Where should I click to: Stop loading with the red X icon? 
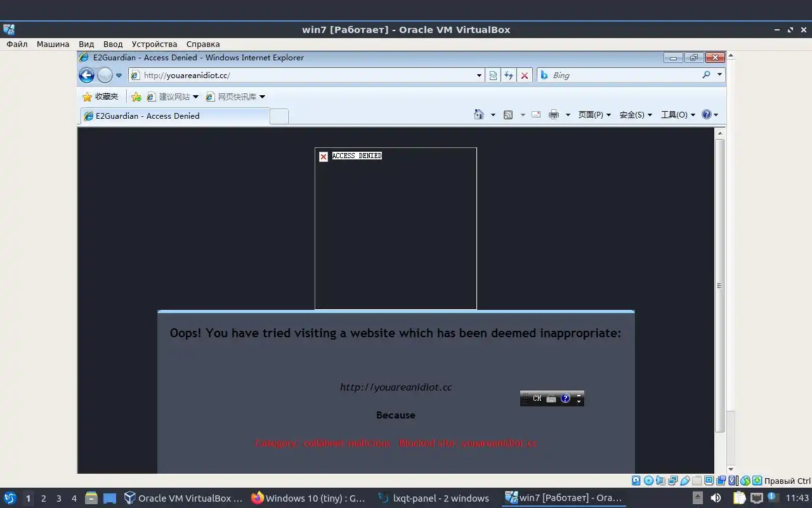click(x=525, y=75)
